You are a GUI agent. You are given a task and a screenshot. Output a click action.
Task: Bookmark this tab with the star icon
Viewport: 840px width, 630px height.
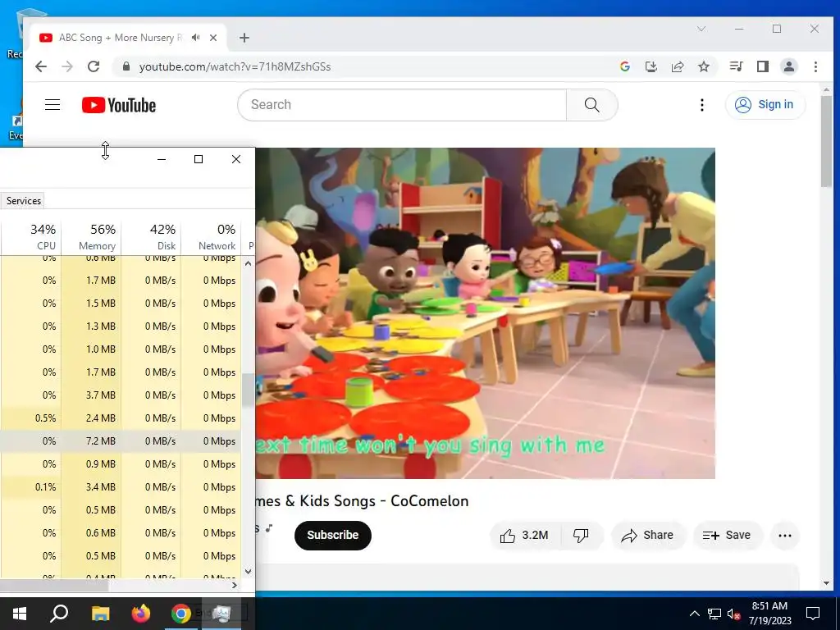[x=704, y=66]
